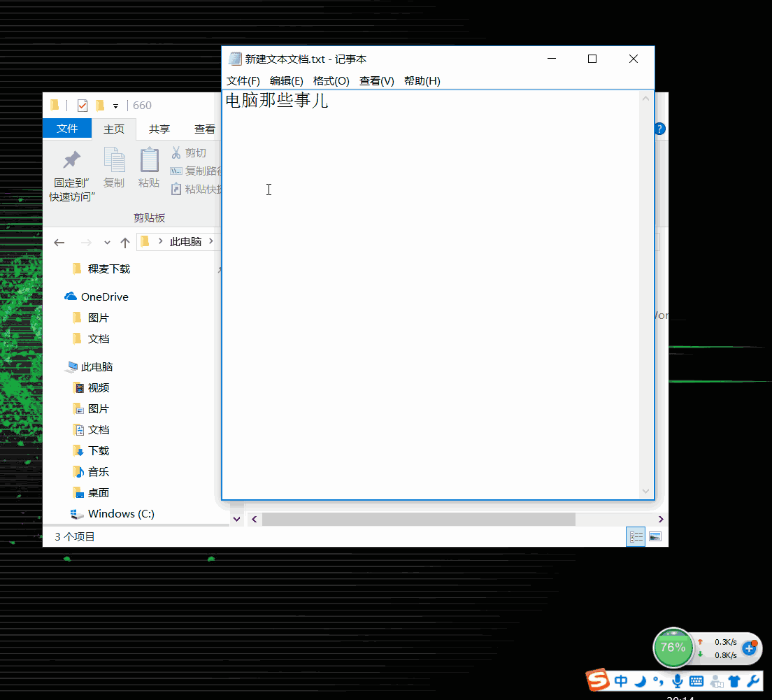Image resolution: width=772 pixels, height=700 pixels.
Task: Toggle Chinese punctuation mode icon
Action: coord(660,680)
